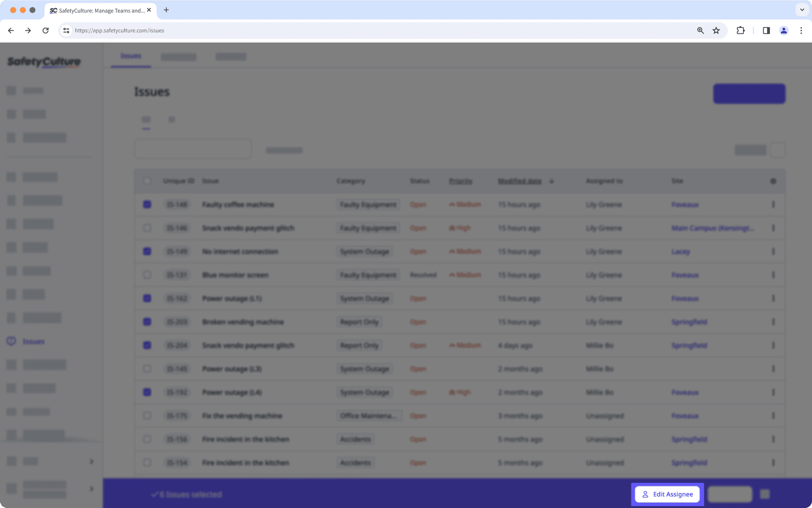Open the row actions menu for IS-148
Screen dimensions: 812x508
pyautogui.click(x=773, y=204)
